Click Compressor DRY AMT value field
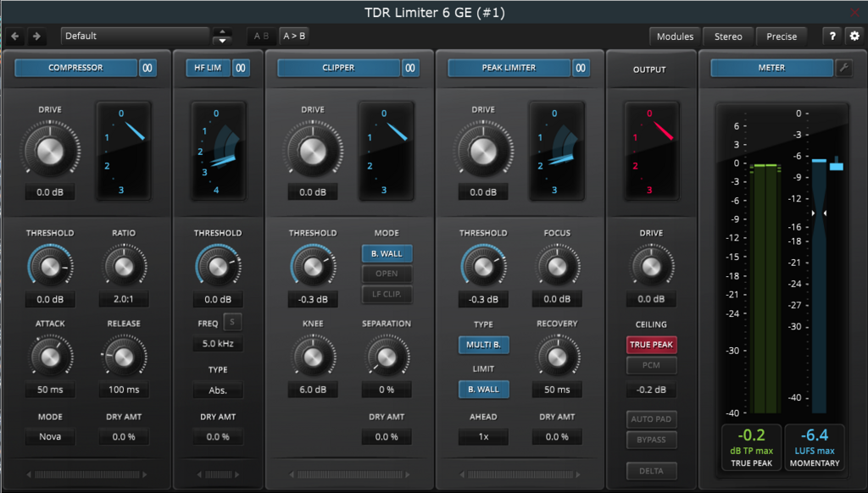 click(124, 436)
